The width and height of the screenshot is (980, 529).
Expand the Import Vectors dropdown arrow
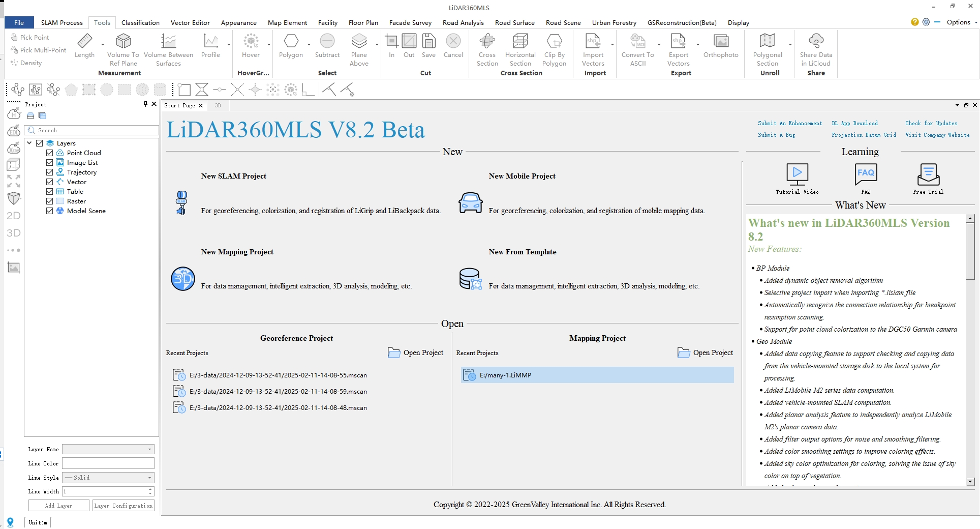612,45
